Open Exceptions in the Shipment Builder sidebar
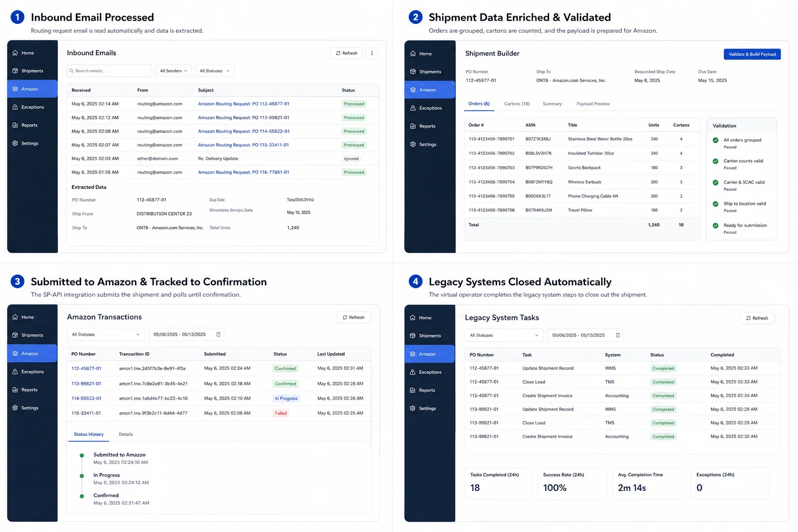 click(x=426, y=108)
